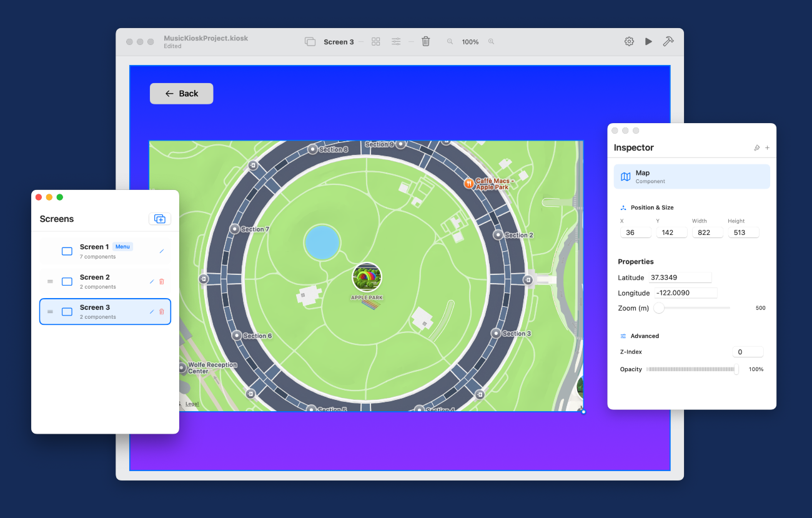Image resolution: width=812 pixels, height=518 pixels.
Task: Click the Height field
Action: click(x=743, y=232)
